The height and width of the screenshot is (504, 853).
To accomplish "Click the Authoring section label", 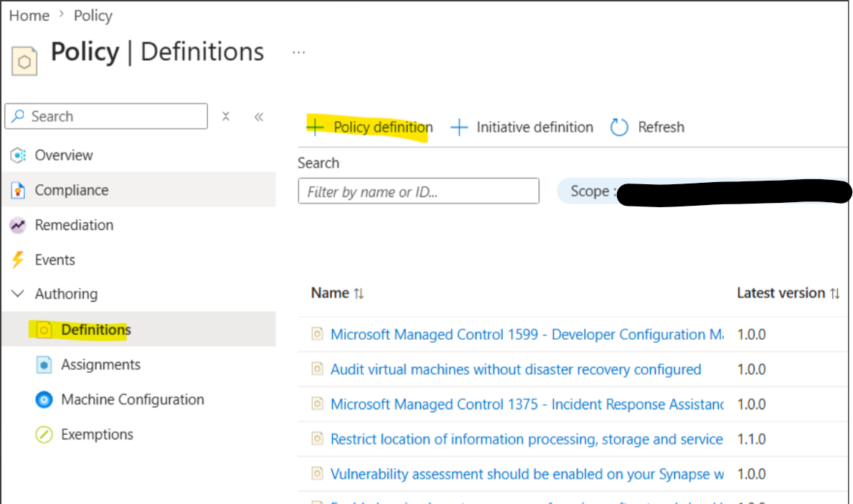I will click(67, 294).
